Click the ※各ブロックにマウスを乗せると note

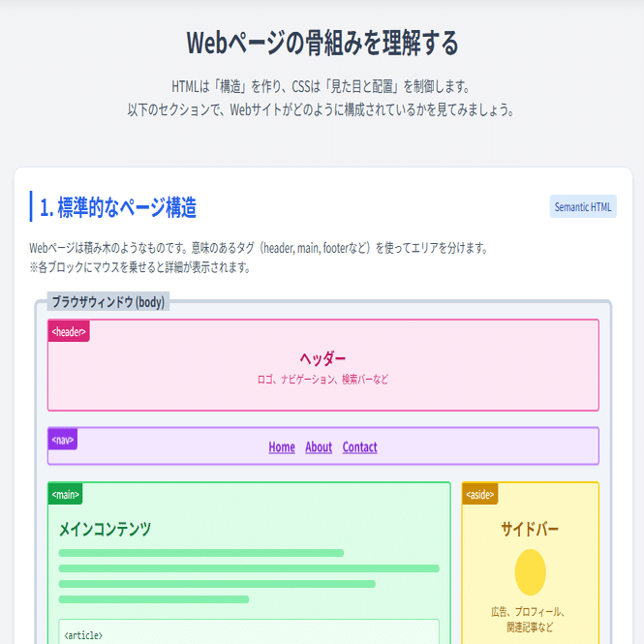pos(140,267)
